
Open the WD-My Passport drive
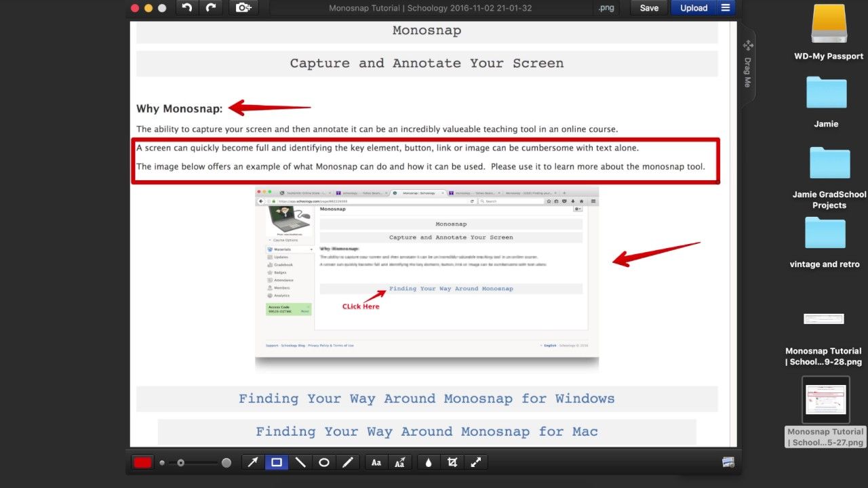click(x=829, y=33)
